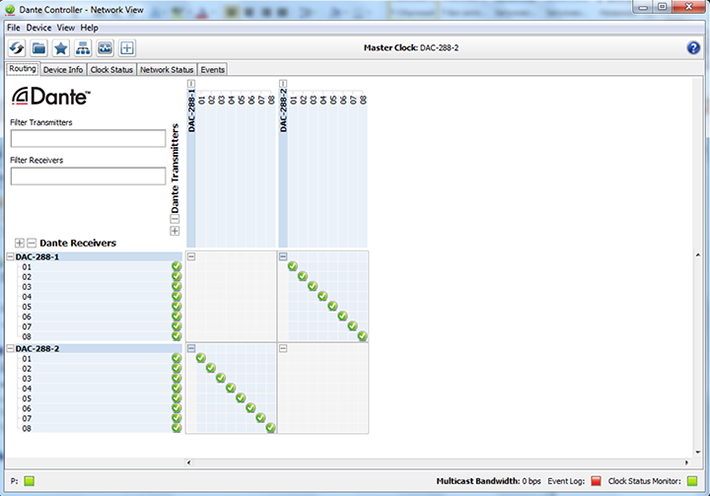Click the Reload Device Information toolbar icon
Screen dimensions: 710x496
coord(17,48)
